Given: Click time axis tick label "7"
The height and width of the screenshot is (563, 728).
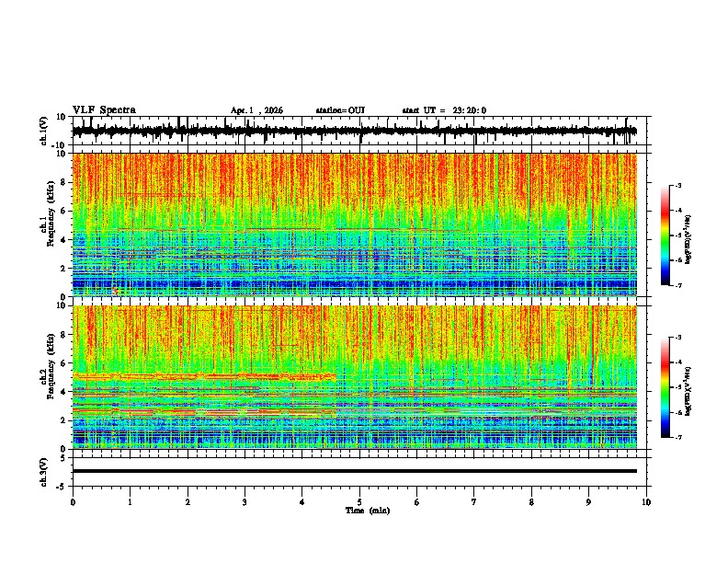Looking at the screenshot, I should click(474, 502).
